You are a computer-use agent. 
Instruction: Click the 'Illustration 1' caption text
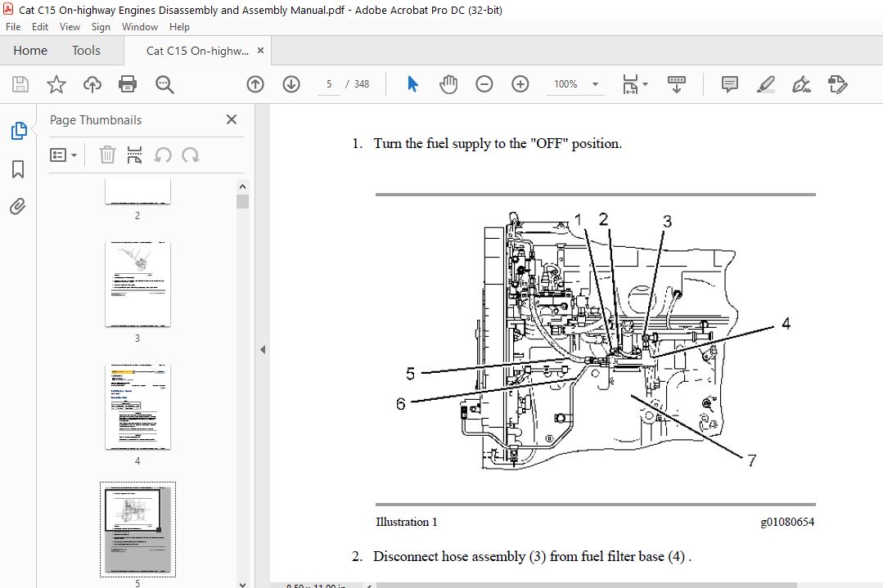(x=407, y=522)
